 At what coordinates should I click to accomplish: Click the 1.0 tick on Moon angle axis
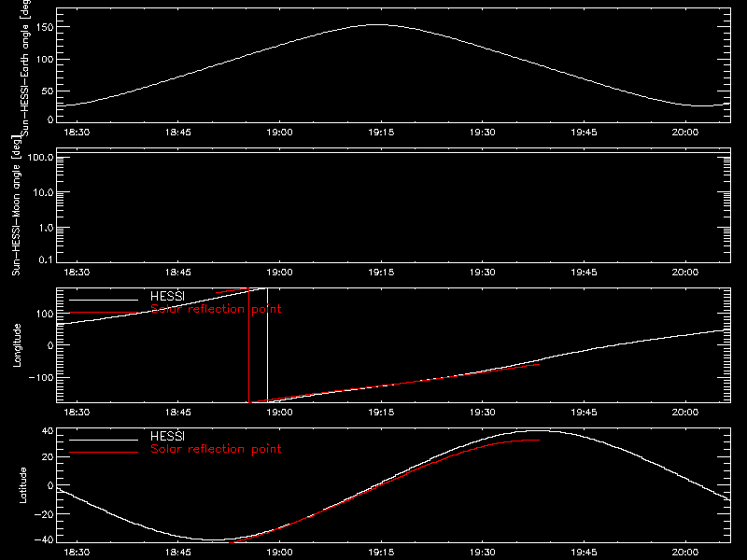[x=46, y=228]
